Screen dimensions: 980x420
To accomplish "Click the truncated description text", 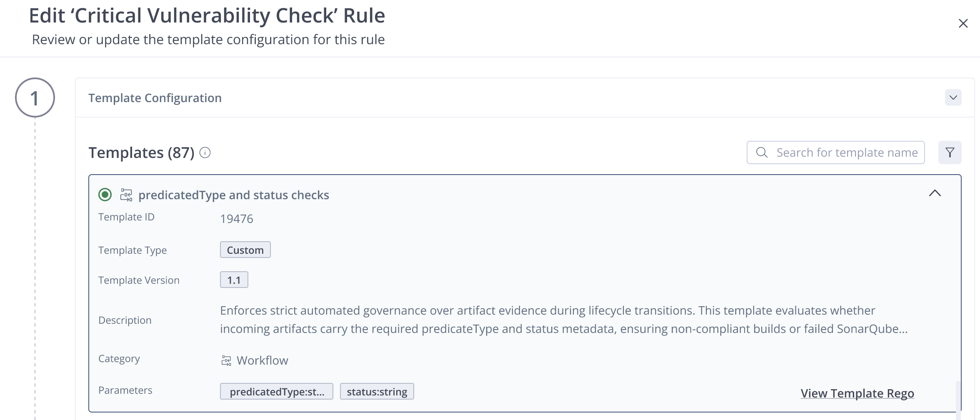I will (x=564, y=320).
